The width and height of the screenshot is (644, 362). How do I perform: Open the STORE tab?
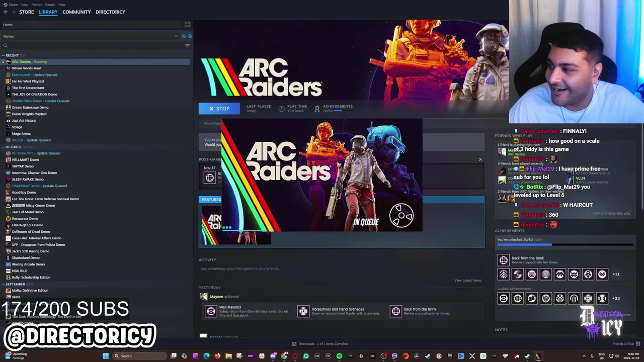(26, 12)
